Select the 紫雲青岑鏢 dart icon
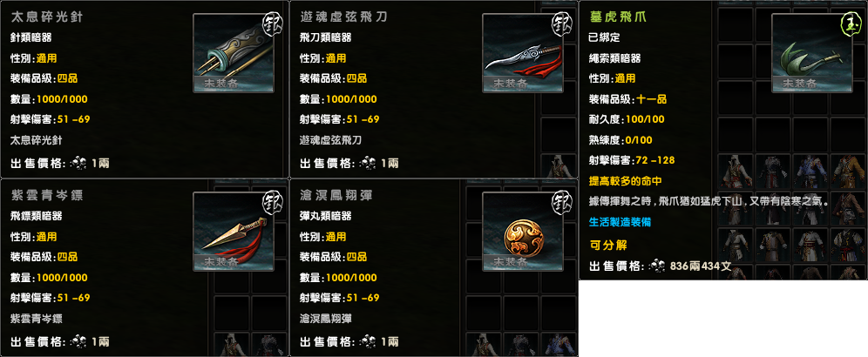 (234, 232)
